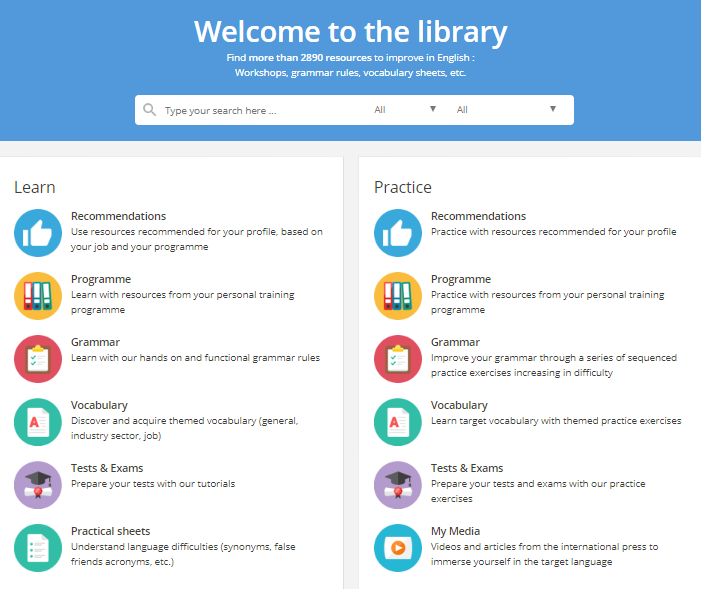Click the Learn Recommendations thumbs-up icon

point(38,233)
